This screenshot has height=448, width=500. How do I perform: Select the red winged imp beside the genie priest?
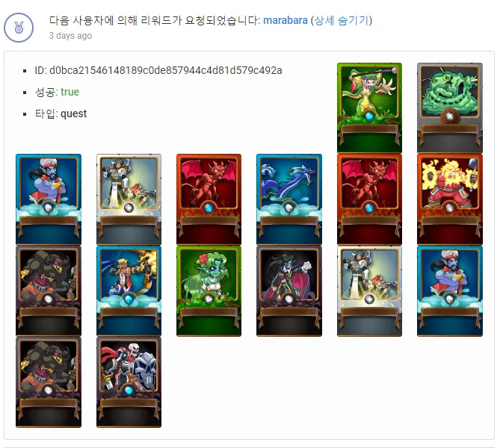pos(209,199)
